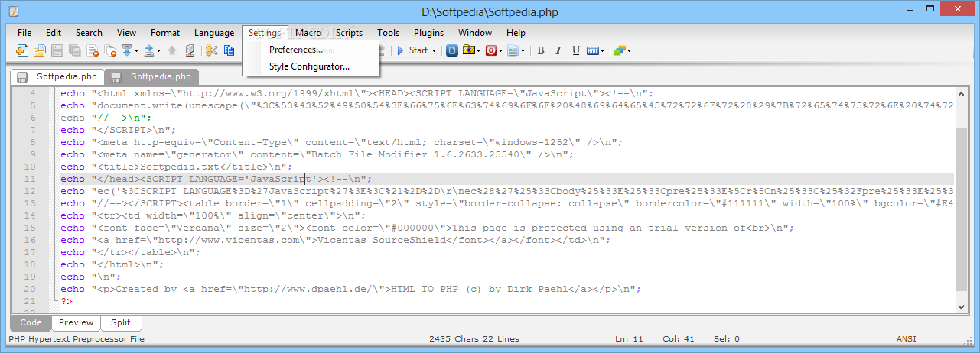Click the blue square toolbar icon
The height and width of the screenshot is (353, 980).
452,50
